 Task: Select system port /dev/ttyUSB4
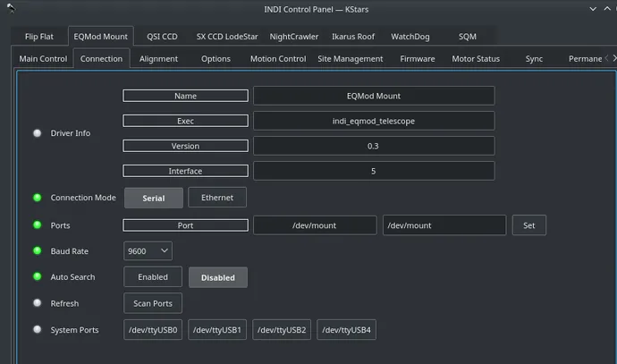[x=346, y=330]
